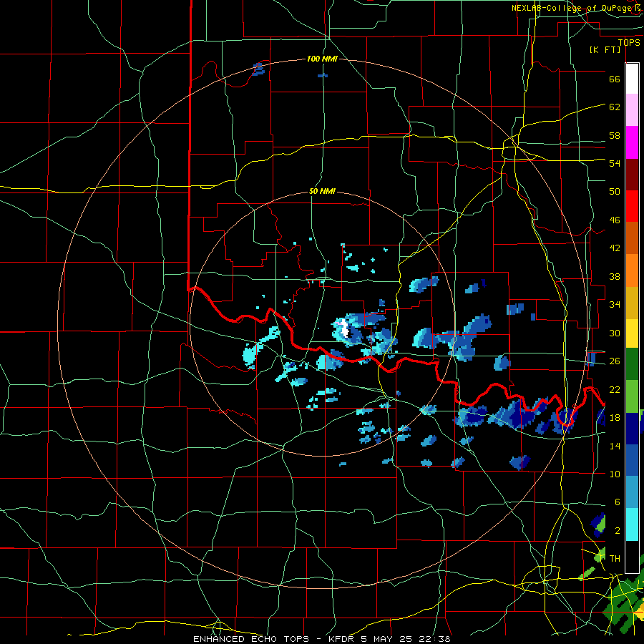Screen dimensions: 644x644
Task: Select the "TOPS" legend title
Action: 629,42
